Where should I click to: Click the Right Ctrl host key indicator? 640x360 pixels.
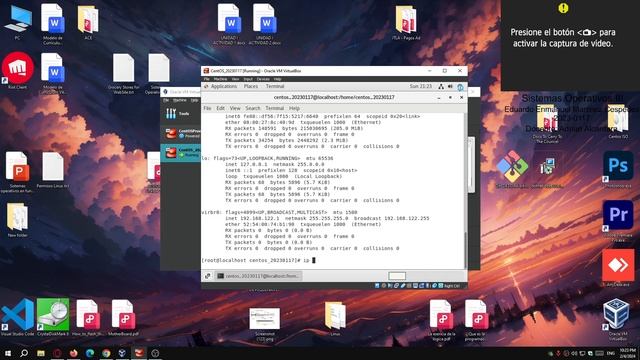click(452, 286)
